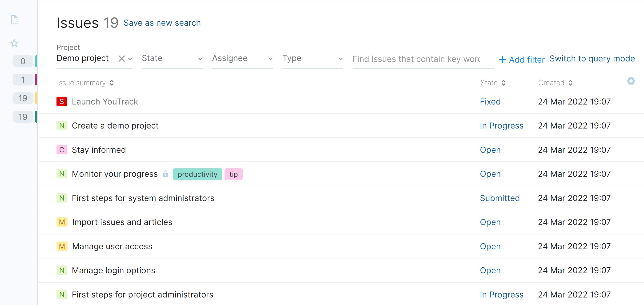
Task: Click the plus icon of Add filter
Action: pyautogui.click(x=502, y=60)
